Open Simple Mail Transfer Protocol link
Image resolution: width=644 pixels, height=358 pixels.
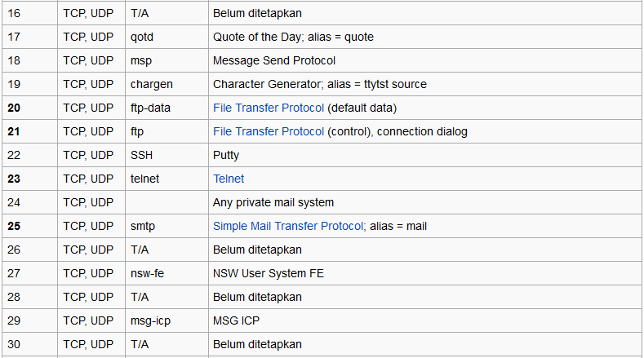pyautogui.click(x=287, y=226)
